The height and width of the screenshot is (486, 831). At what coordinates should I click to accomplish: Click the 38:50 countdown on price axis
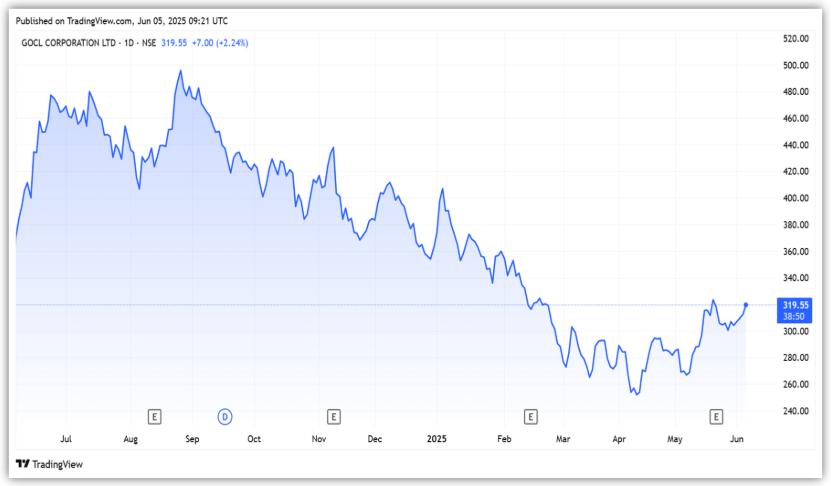coord(795,316)
